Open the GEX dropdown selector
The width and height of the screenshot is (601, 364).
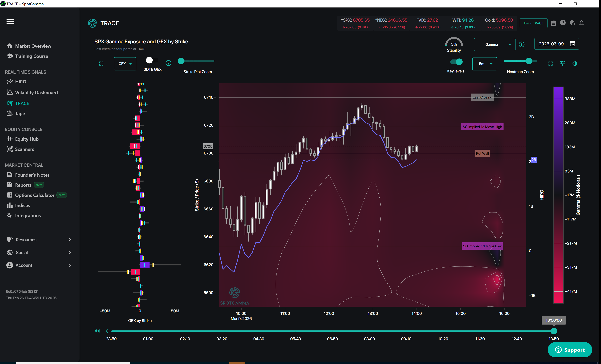(125, 64)
